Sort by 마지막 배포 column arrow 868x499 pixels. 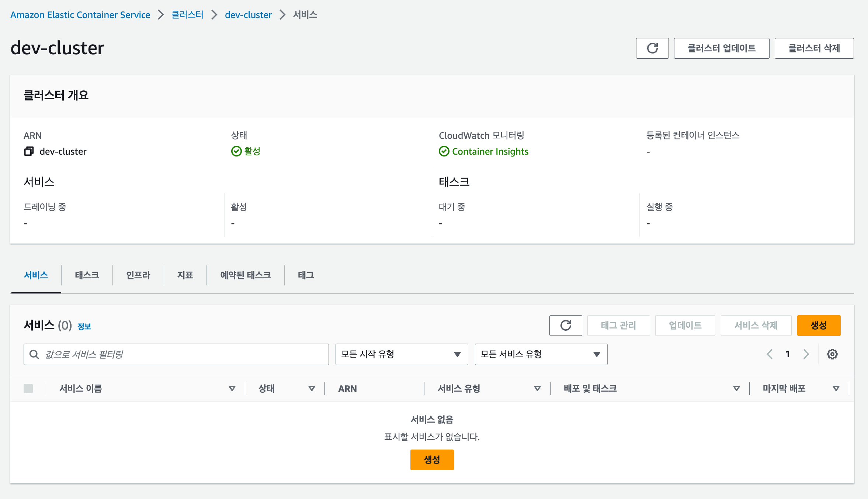(x=836, y=388)
